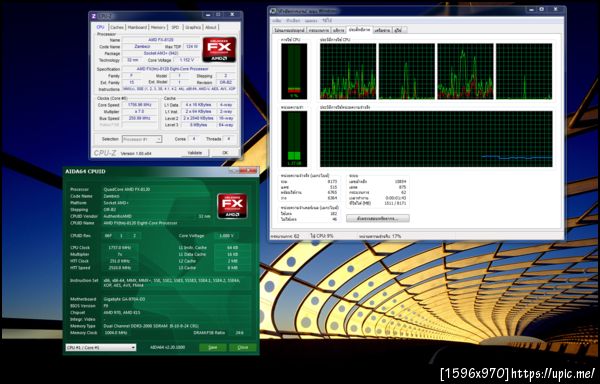The width and height of the screenshot is (600, 384).
Task: Click the Gigabyte motherboard name in AIDA64
Action: (124, 299)
